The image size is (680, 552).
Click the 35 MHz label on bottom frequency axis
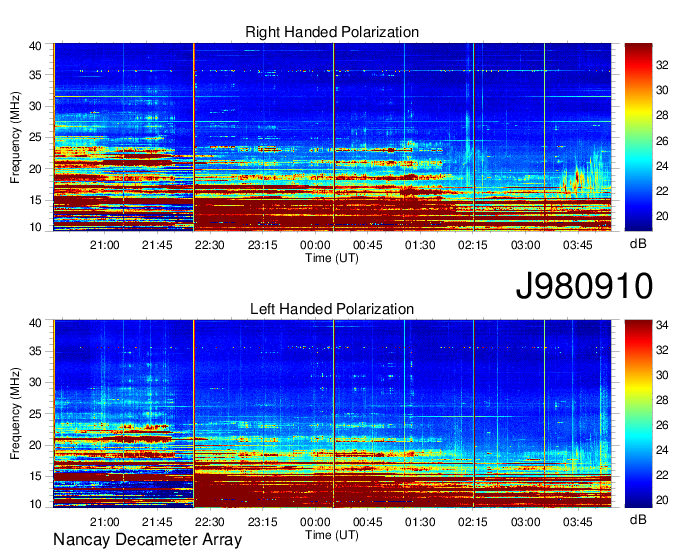coord(35,351)
